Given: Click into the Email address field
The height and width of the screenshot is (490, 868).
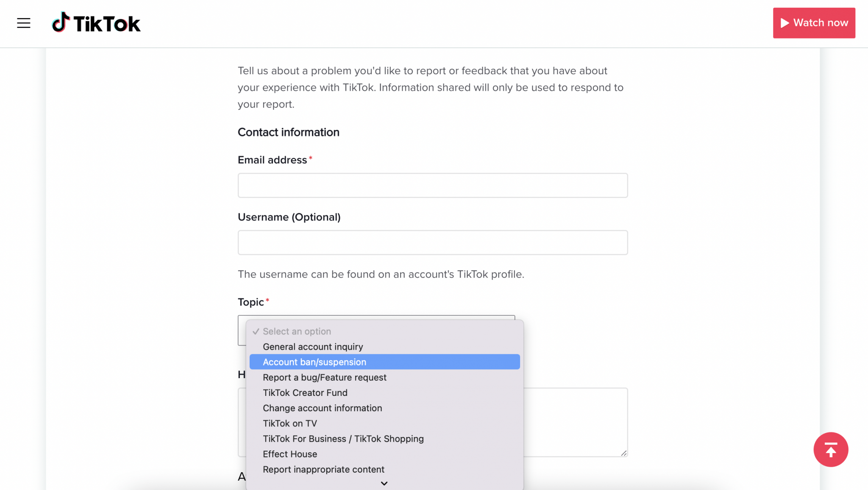Looking at the screenshot, I should [x=432, y=185].
